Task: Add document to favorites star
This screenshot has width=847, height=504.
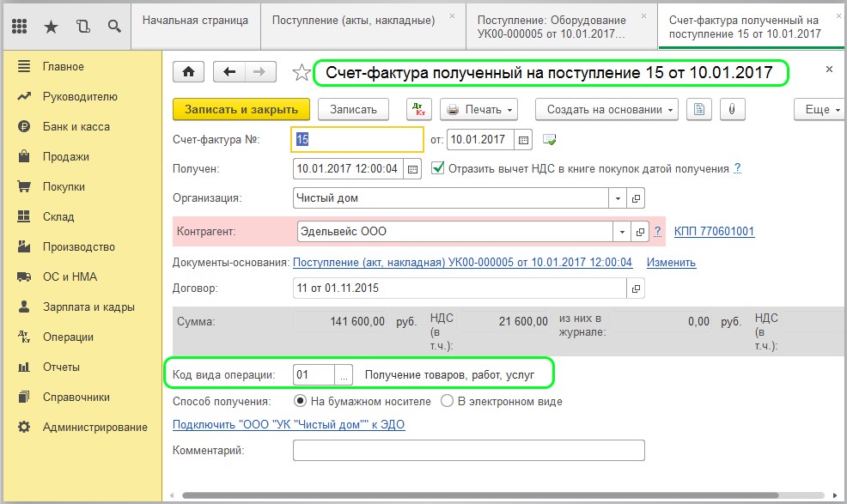Action: pyautogui.click(x=302, y=72)
